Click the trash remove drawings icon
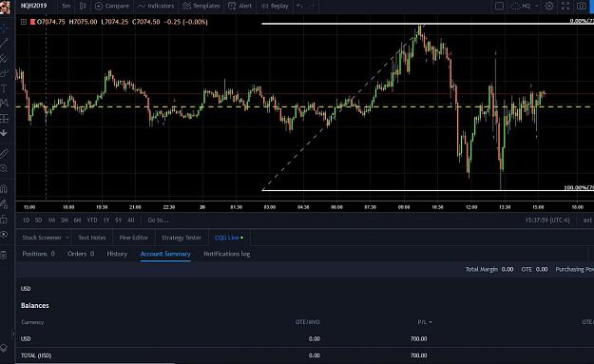Viewport: 594px width, 364px height. (4, 255)
